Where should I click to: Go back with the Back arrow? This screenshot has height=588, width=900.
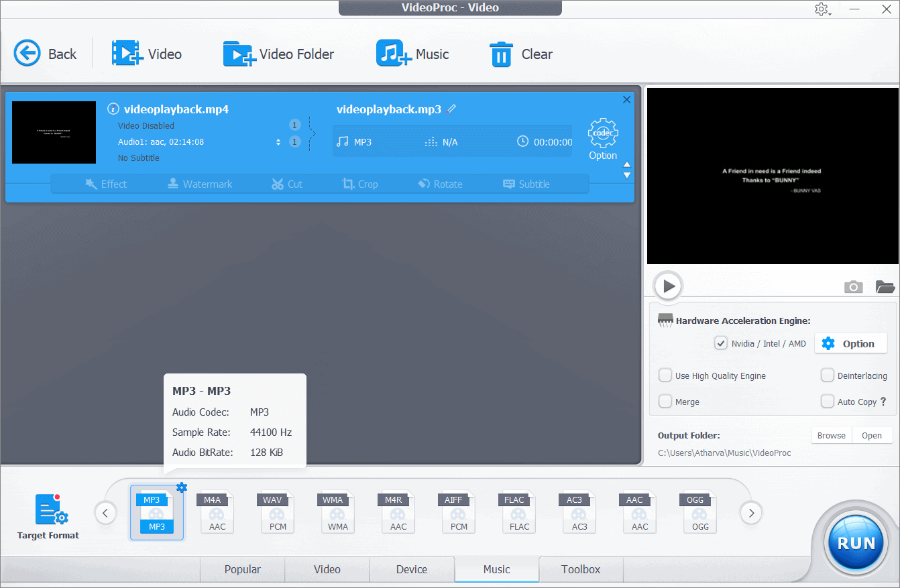[45, 54]
